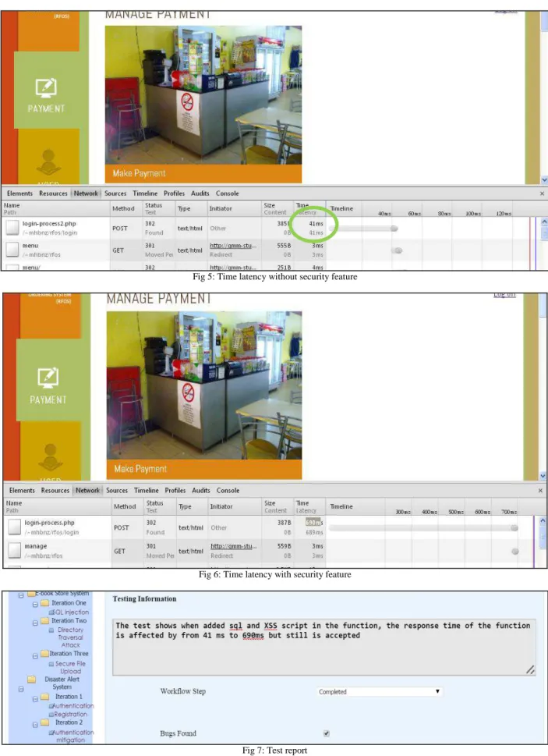Viewport: 548px width, 756px height.
Task: Open the SQL Injection test item
Action: (69, 612)
